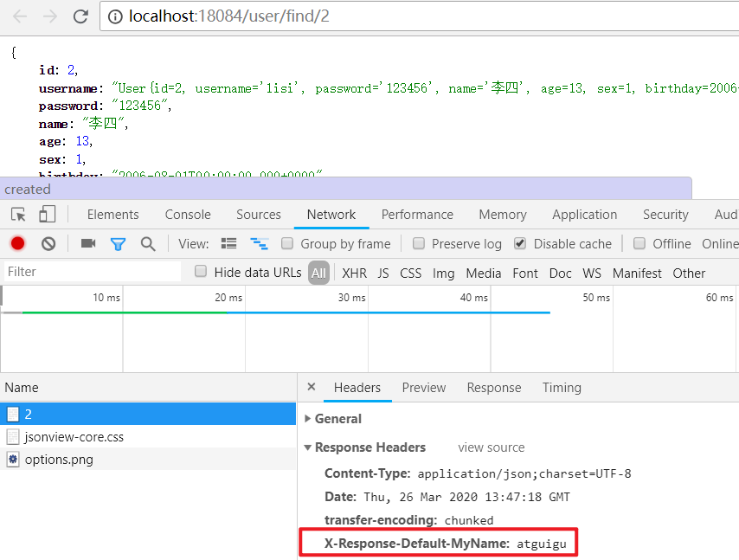
Task: Collapse the Response Headers section
Action: (308, 448)
